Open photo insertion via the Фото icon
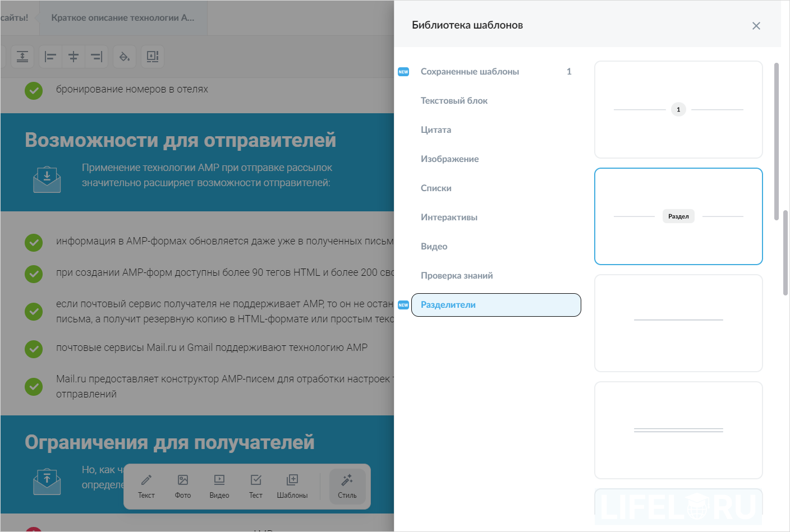Screen dimensions: 790x532 (x=182, y=485)
